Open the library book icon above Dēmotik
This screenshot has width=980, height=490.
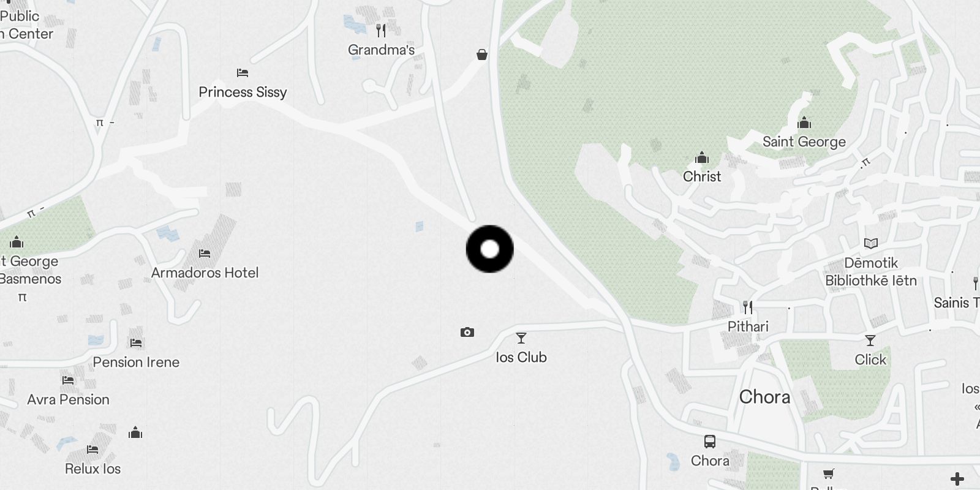point(871,244)
